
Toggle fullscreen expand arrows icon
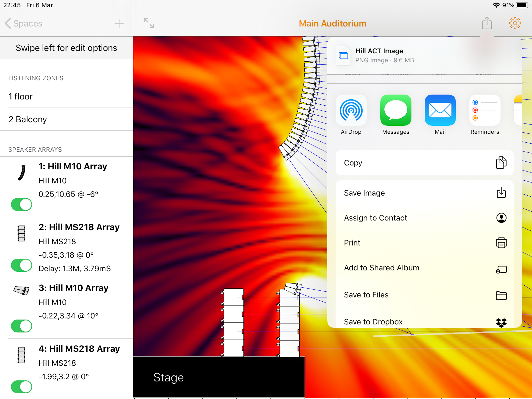point(149,23)
